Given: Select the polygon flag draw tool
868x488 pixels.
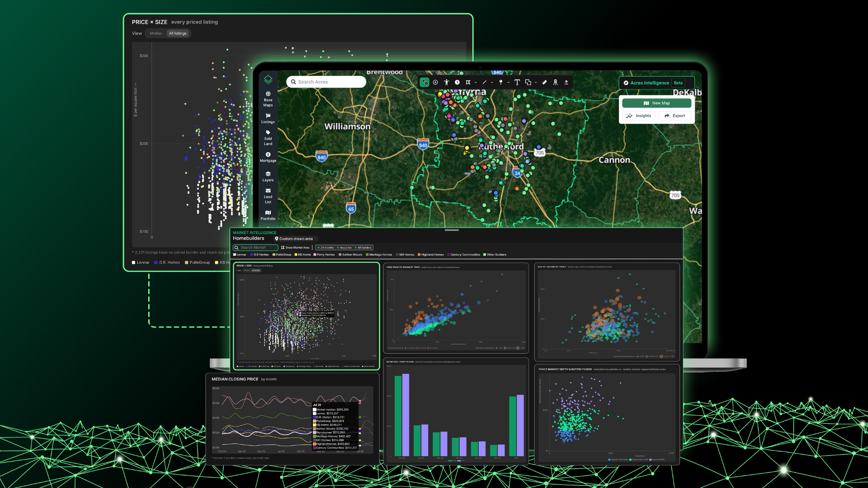Looking at the screenshot, I should 468,82.
